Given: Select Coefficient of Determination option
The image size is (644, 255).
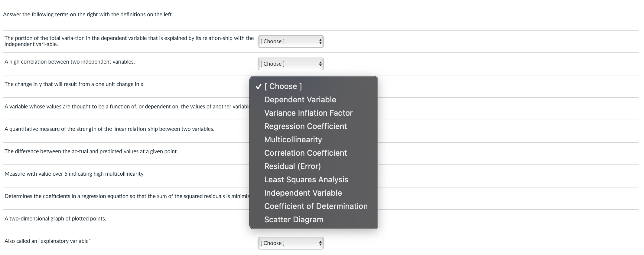Looking at the screenshot, I should coord(316,206).
